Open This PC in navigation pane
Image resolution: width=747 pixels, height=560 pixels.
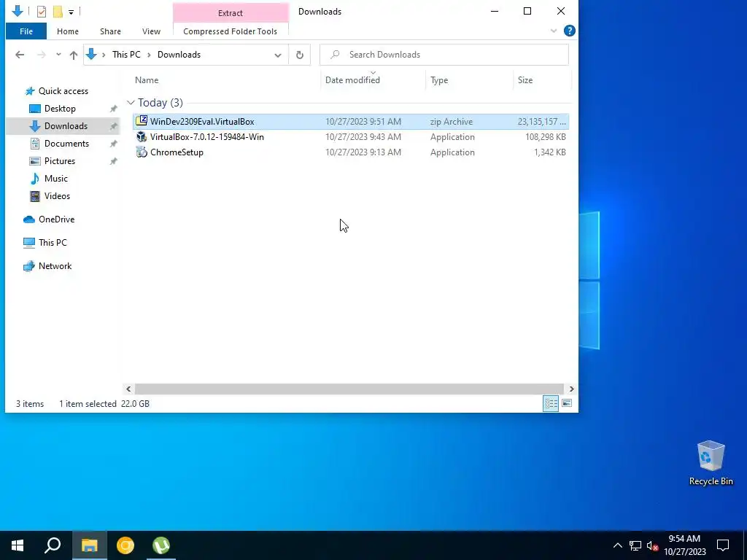53,243
